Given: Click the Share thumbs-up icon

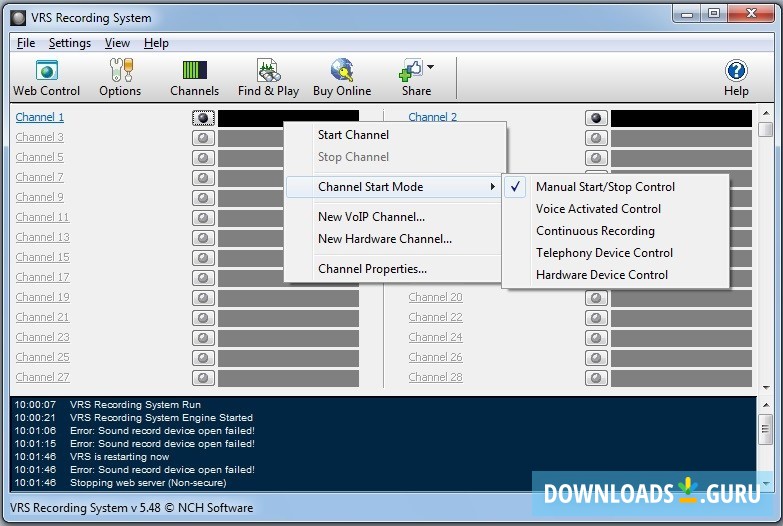Looking at the screenshot, I should 411,70.
